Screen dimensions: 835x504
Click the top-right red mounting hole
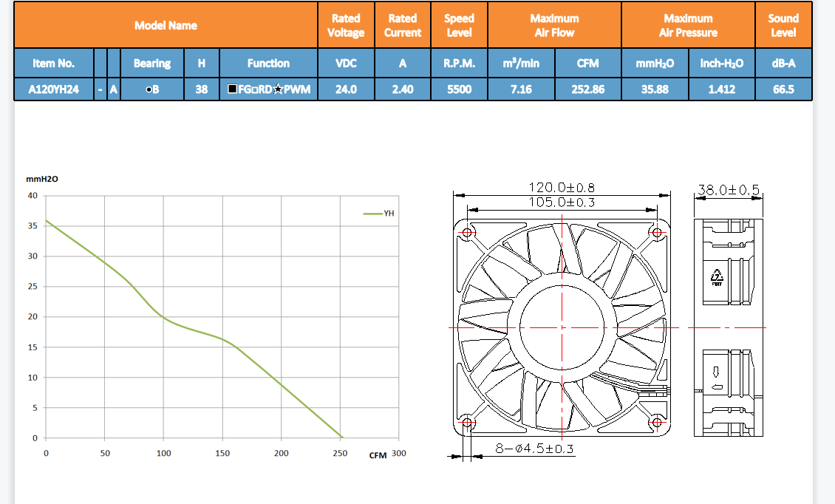657,233
